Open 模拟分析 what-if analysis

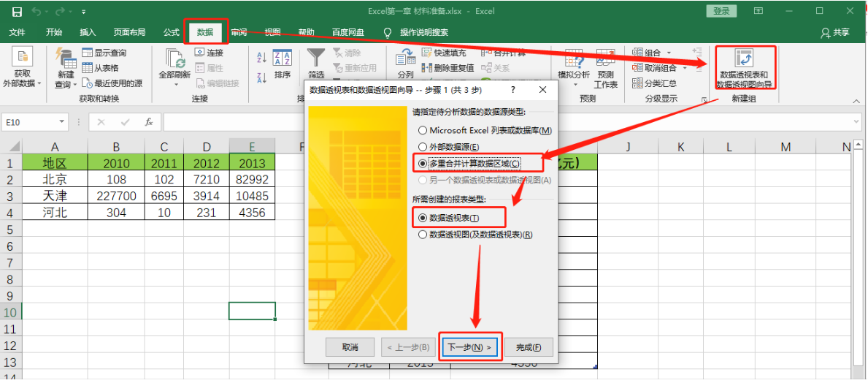pyautogui.click(x=574, y=69)
